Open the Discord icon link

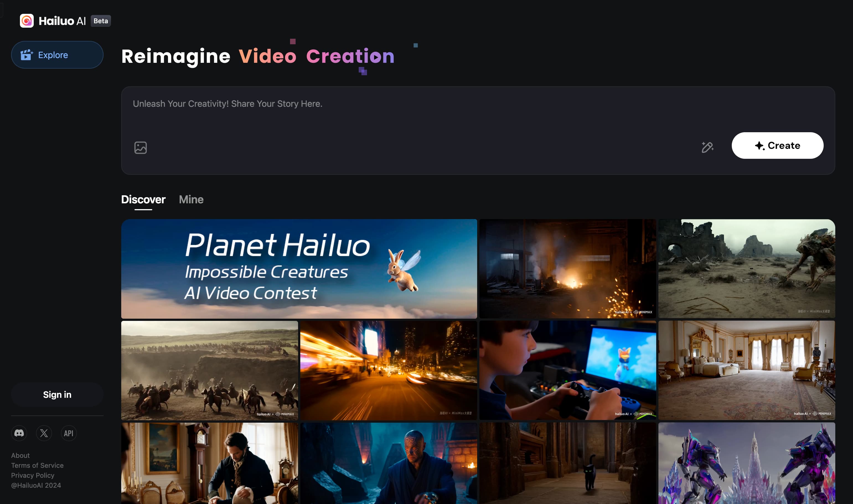tap(19, 433)
